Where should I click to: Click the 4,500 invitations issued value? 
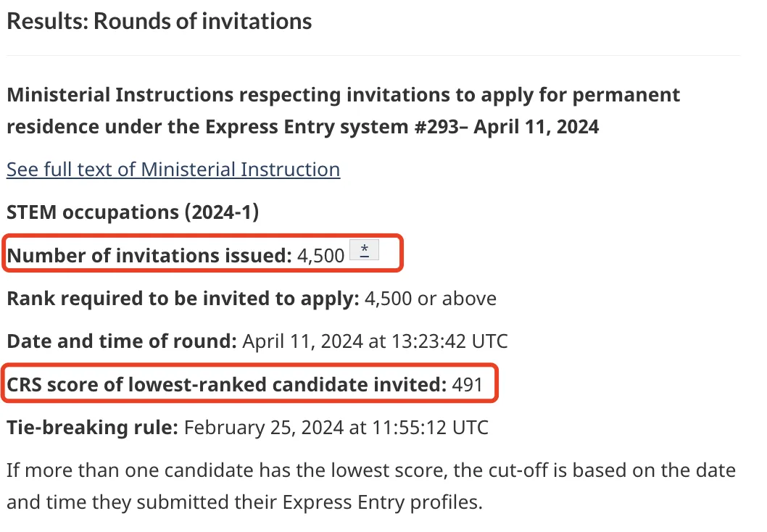coord(321,255)
